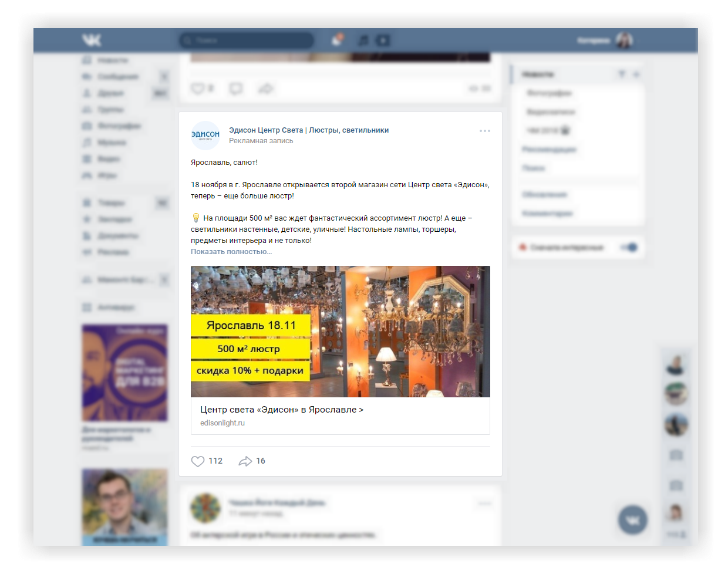Open the sidebar ad showing a man with glasses
Image resolution: width=728 pixels, height=581 pixels.
124,507
